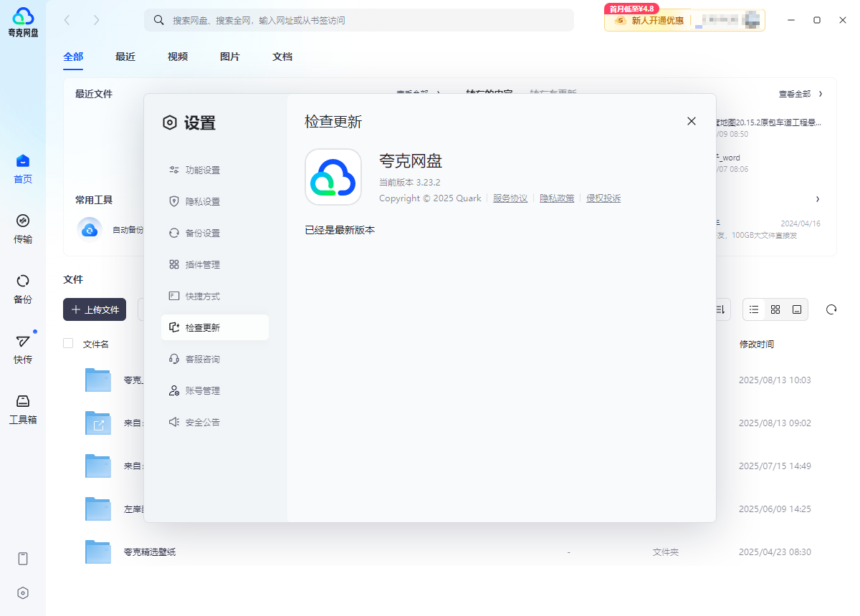Switch to list view icon
Screen dimensions: 860x616
[x=754, y=309]
